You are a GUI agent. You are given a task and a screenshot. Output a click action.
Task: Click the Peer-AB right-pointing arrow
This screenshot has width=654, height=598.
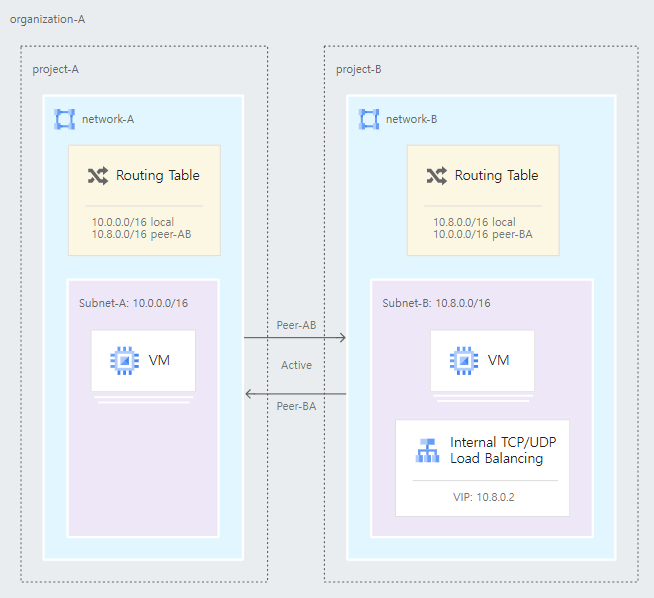pyautogui.click(x=295, y=337)
